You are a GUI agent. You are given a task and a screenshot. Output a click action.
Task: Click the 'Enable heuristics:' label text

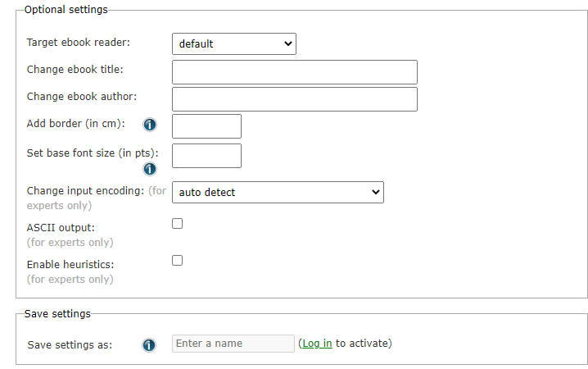pyautogui.click(x=70, y=265)
